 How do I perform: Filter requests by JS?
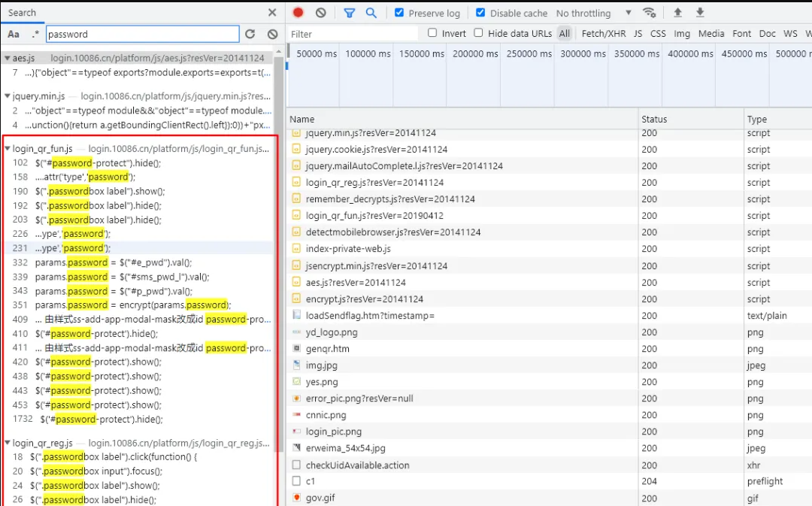pos(638,33)
